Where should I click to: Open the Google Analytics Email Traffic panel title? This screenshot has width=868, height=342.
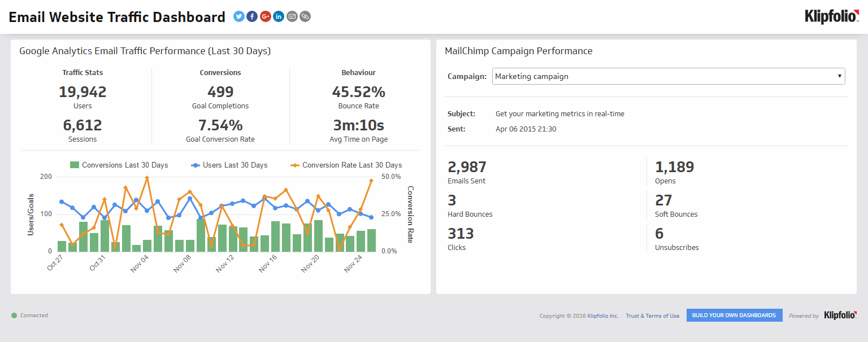point(145,51)
